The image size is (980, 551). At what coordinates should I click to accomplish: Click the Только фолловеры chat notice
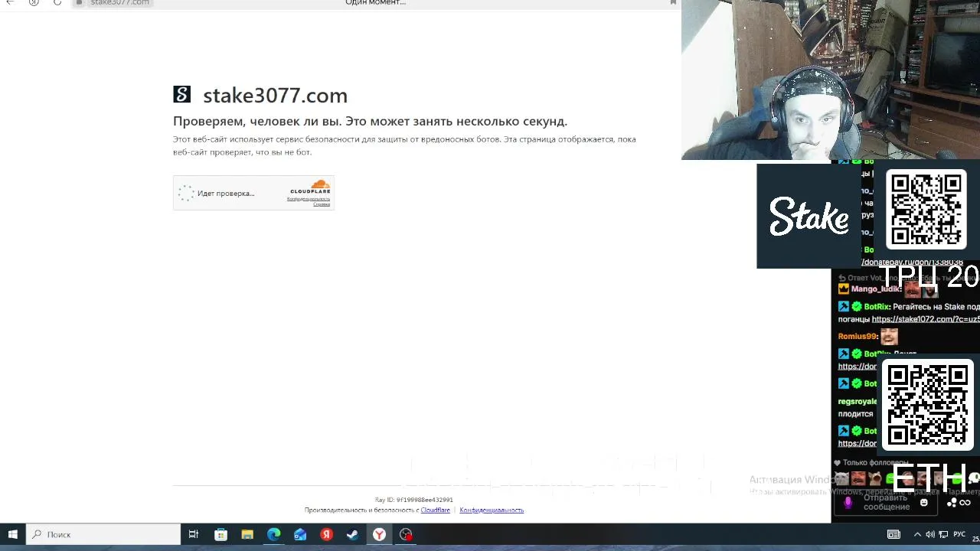(x=871, y=462)
